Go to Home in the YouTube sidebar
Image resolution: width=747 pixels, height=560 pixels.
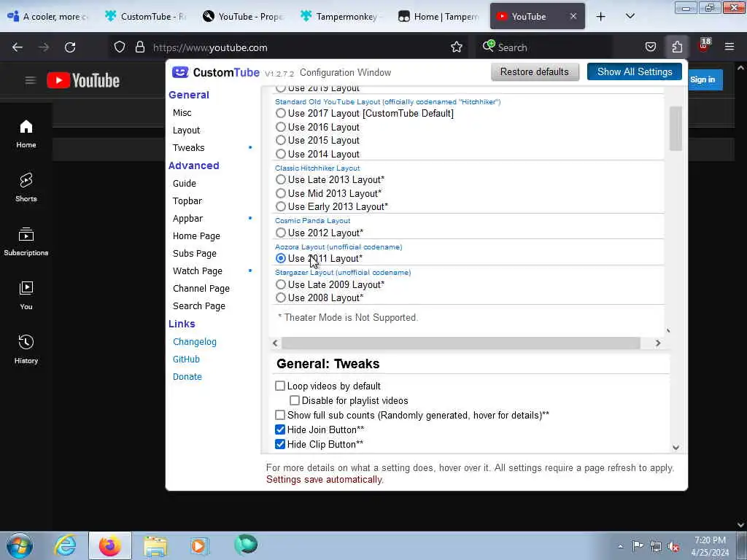click(x=26, y=134)
